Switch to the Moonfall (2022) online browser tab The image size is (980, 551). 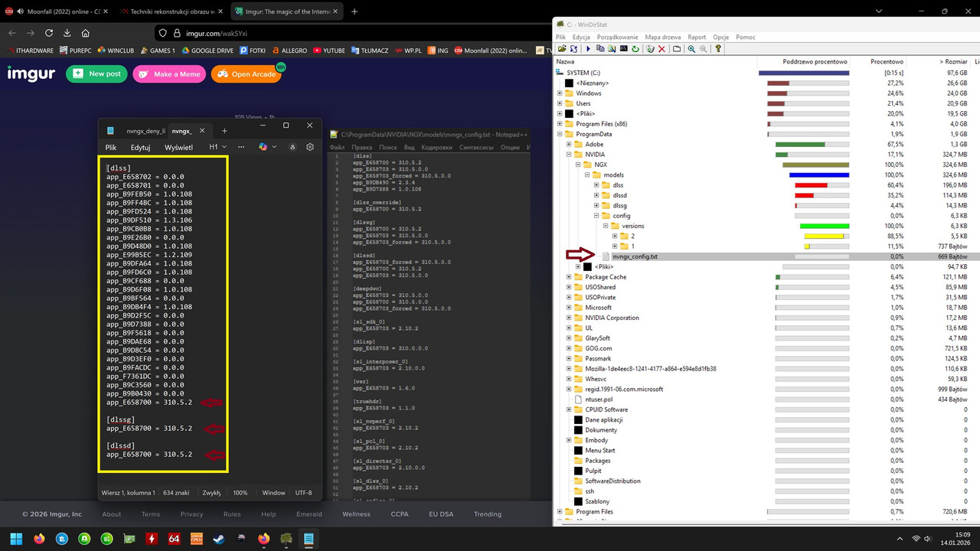click(57, 11)
